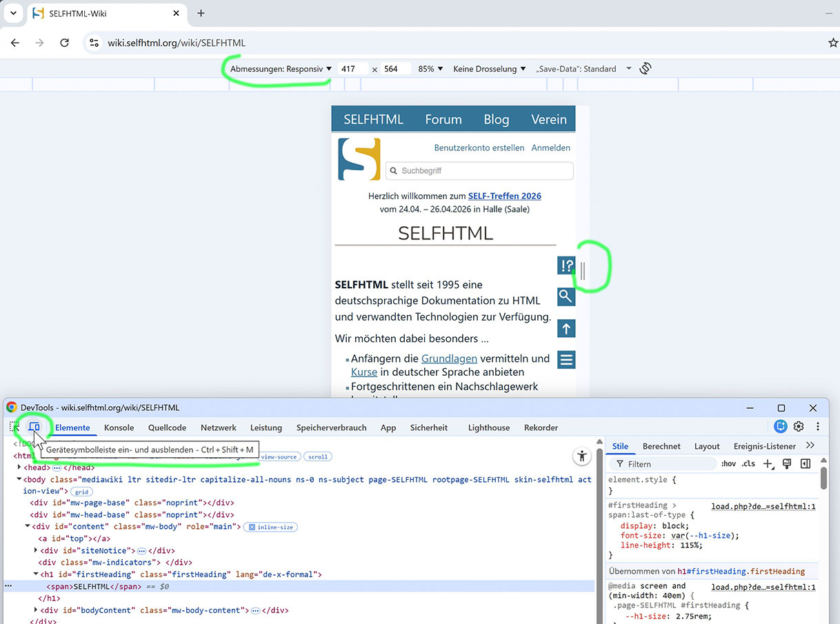Toggle :hov pseudo-class state filter
The image size is (840, 624).
728,463
